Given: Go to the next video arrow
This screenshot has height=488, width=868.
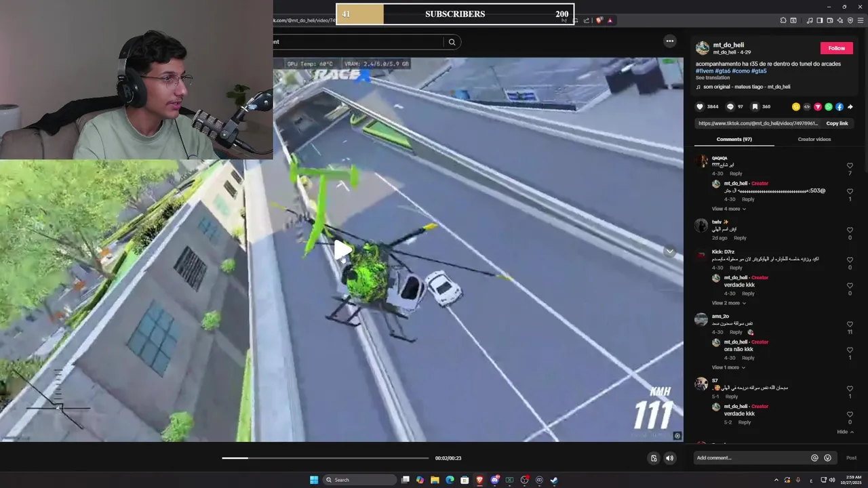Looking at the screenshot, I should coord(669,251).
